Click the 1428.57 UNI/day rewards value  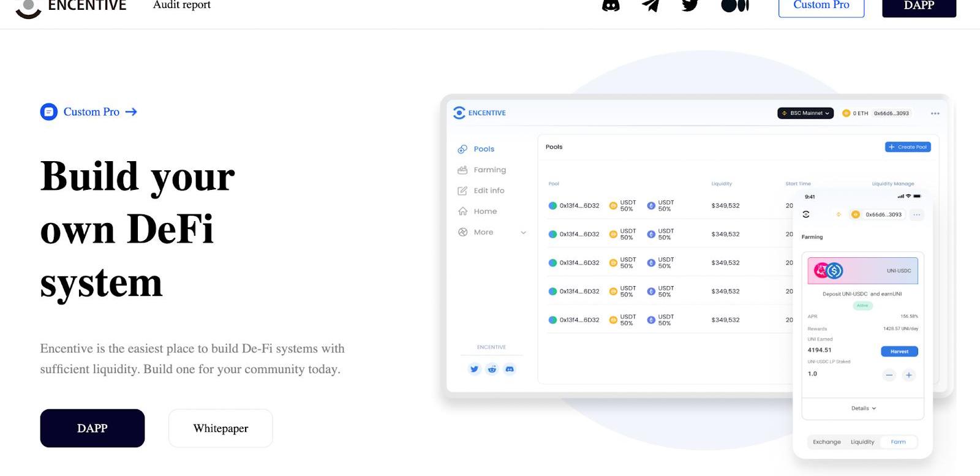[900, 329]
